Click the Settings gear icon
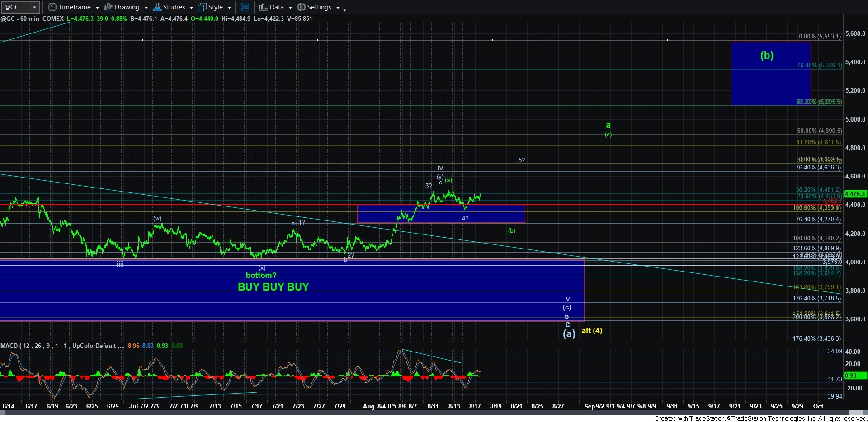This screenshot has width=868, height=422. 301,7
